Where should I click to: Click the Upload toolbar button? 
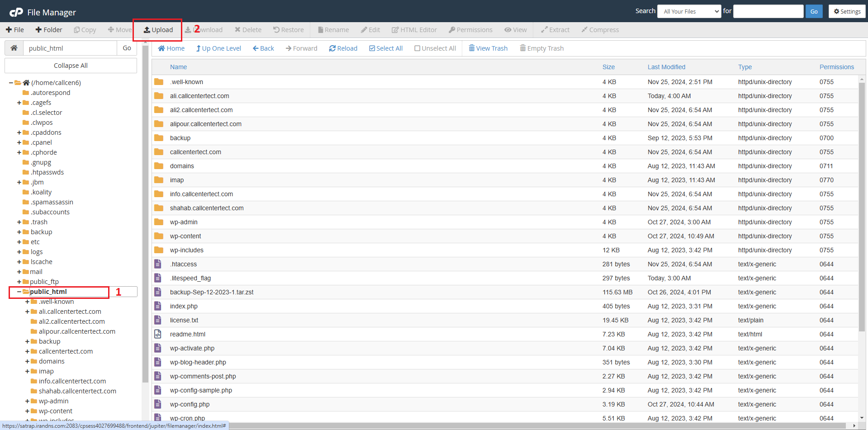158,30
